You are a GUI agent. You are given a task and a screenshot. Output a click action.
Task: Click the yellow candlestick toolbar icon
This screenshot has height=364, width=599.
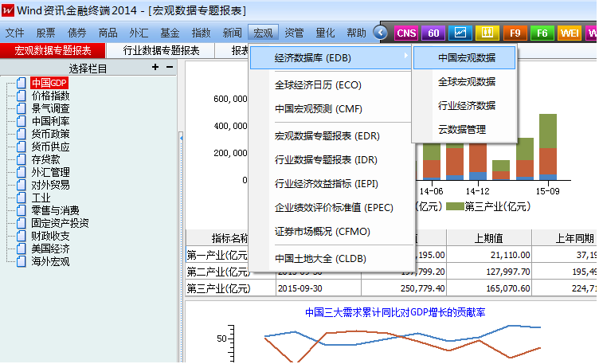(487, 33)
